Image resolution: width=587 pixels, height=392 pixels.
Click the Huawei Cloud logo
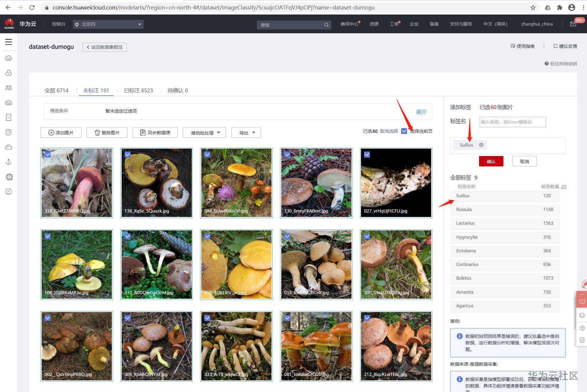(x=9, y=24)
